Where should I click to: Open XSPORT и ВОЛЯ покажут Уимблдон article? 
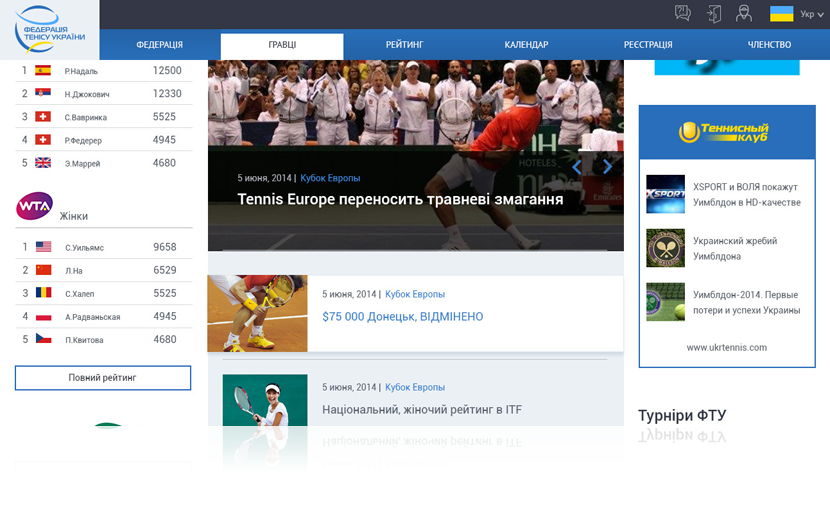point(747,195)
